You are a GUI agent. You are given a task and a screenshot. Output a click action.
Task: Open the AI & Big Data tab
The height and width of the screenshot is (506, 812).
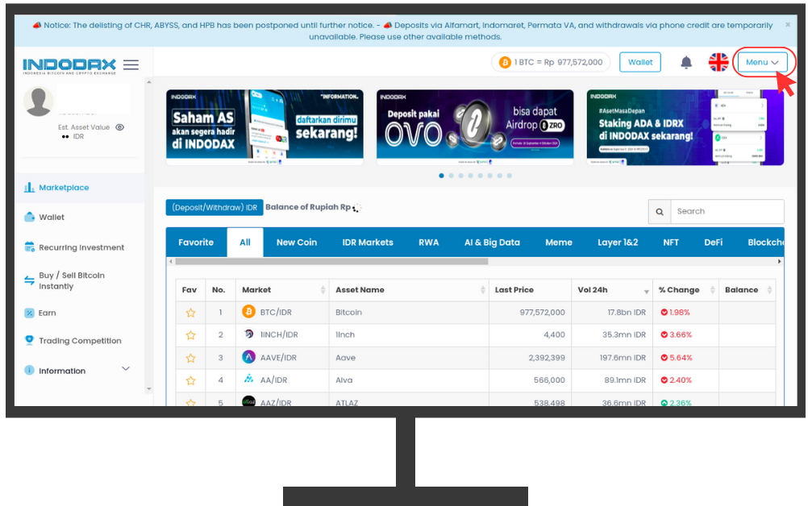(492, 243)
